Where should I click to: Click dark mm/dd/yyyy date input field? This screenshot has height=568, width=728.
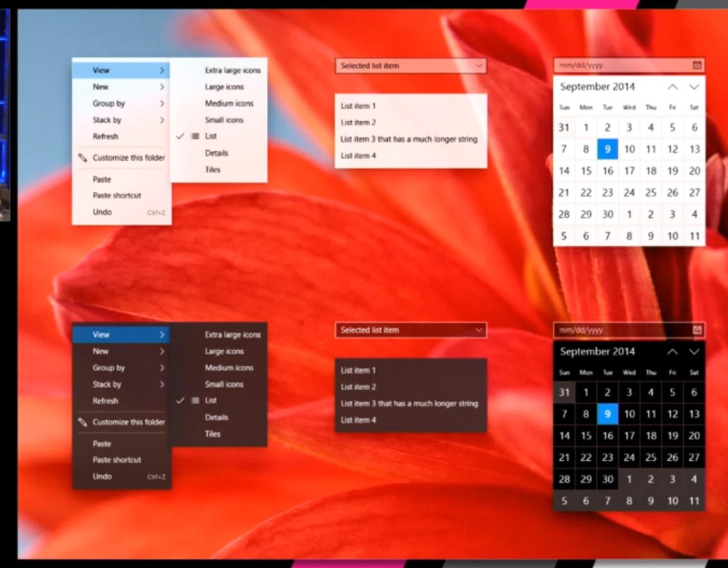tap(629, 329)
